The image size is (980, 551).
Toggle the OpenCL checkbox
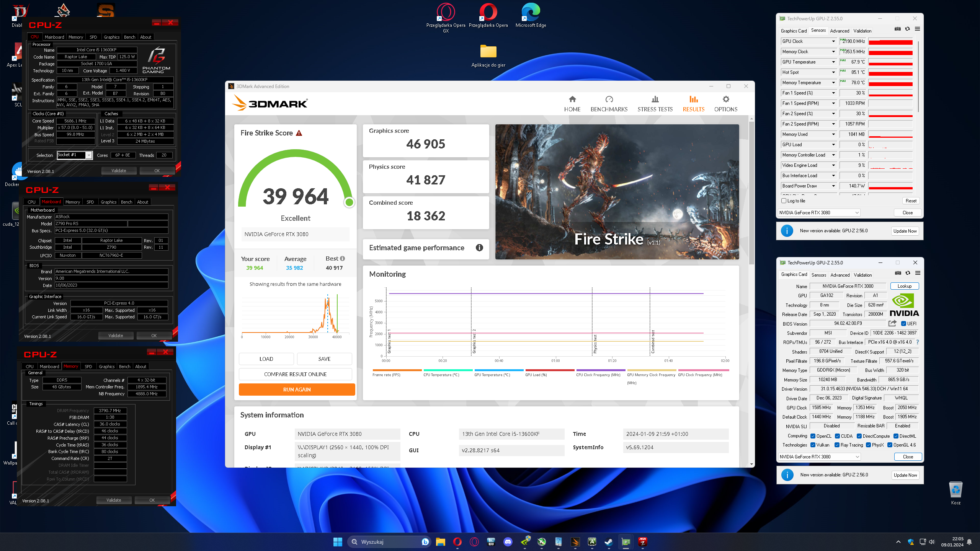pyautogui.click(x=813, y=436)
